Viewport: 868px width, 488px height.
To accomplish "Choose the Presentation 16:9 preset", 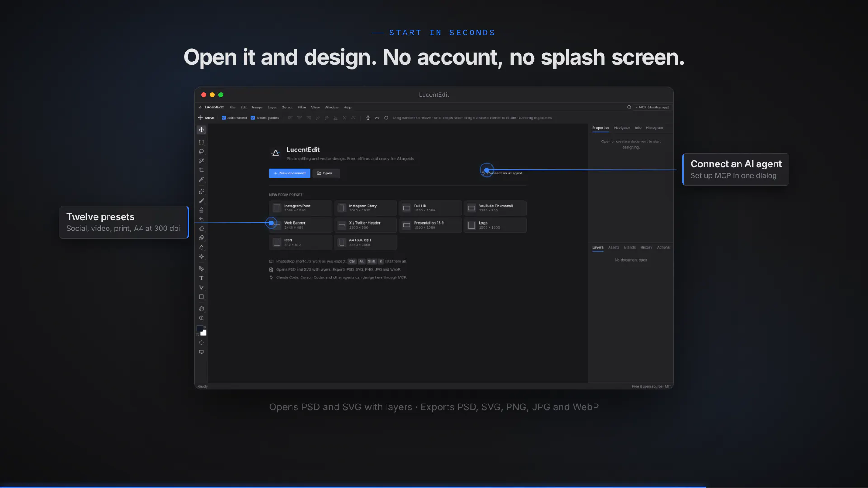I will 430,225.
